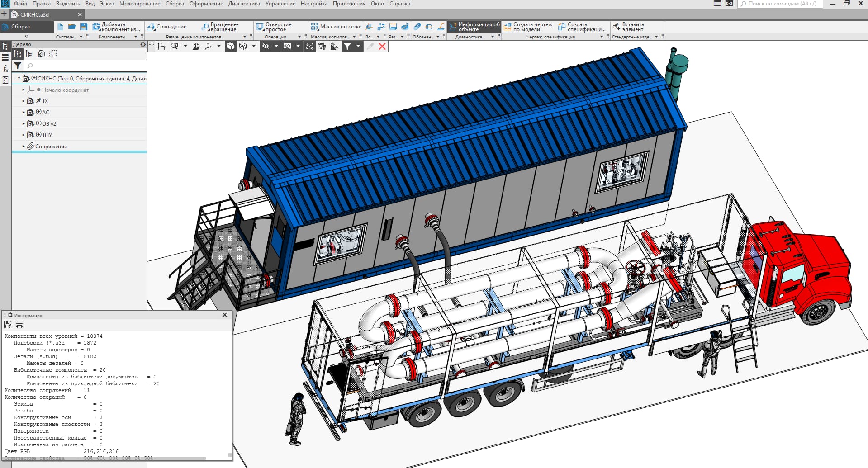Click the Массив по сетке pattern tool

click(336, 27)
